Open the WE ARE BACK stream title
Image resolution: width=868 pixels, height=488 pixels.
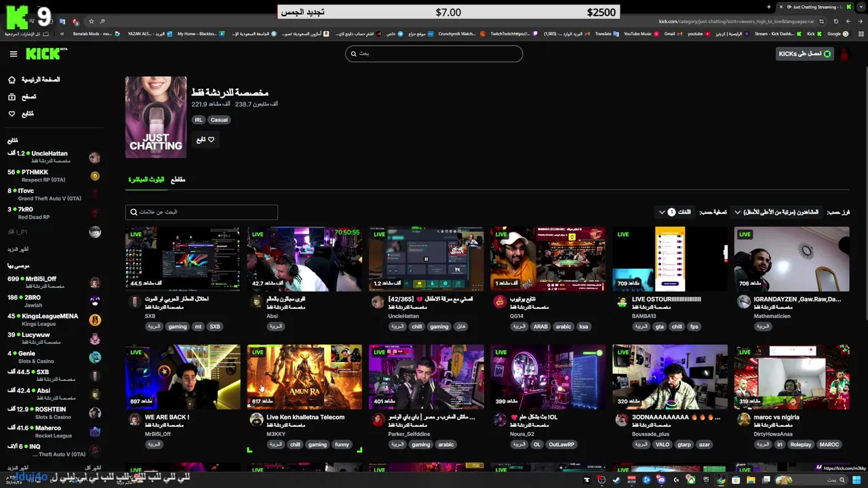pyautogui.click(x=167, y=418)
